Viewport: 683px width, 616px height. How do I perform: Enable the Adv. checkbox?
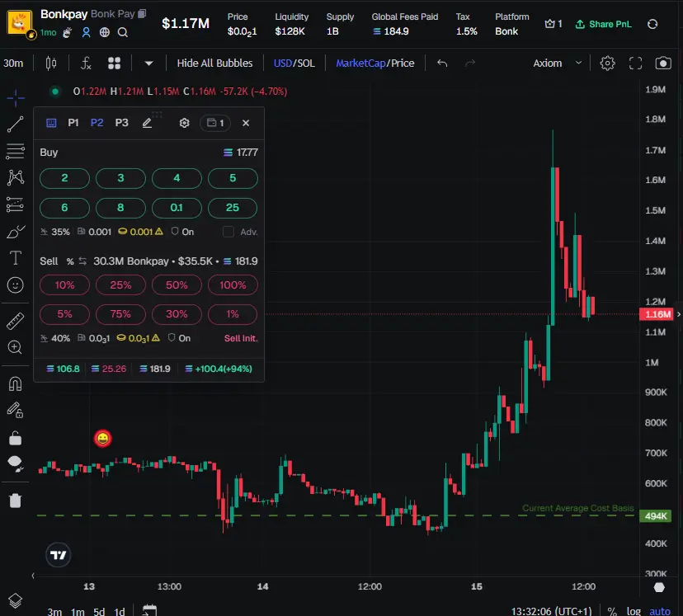(x=228, y=232)
